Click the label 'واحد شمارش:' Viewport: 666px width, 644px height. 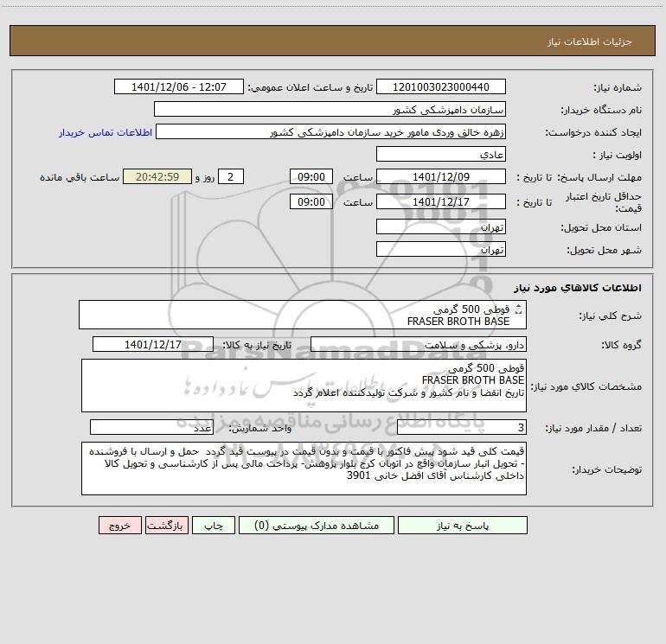pos(260,429)
